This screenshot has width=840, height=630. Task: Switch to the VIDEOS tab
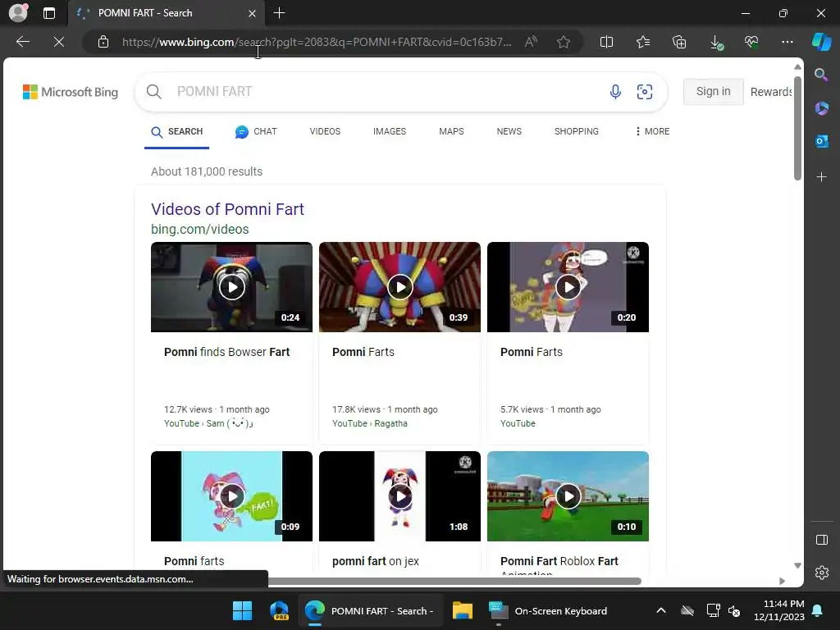coord(325,132)
